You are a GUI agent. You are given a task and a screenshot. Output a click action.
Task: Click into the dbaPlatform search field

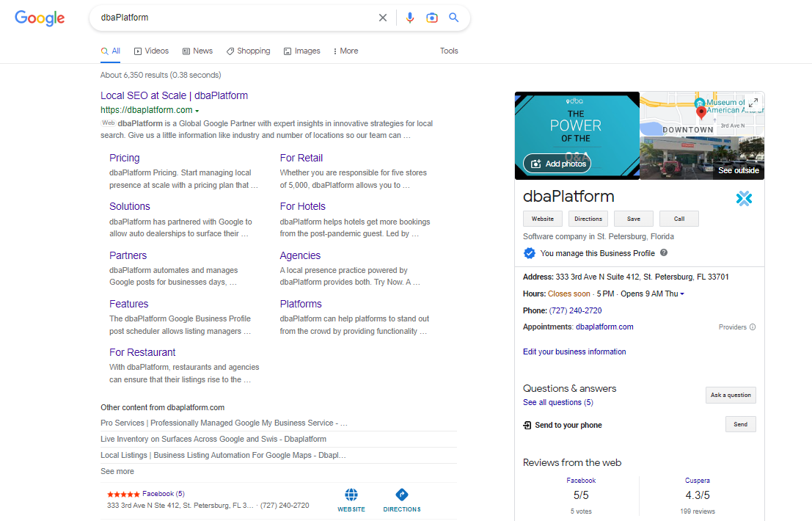tap(235, 18)
